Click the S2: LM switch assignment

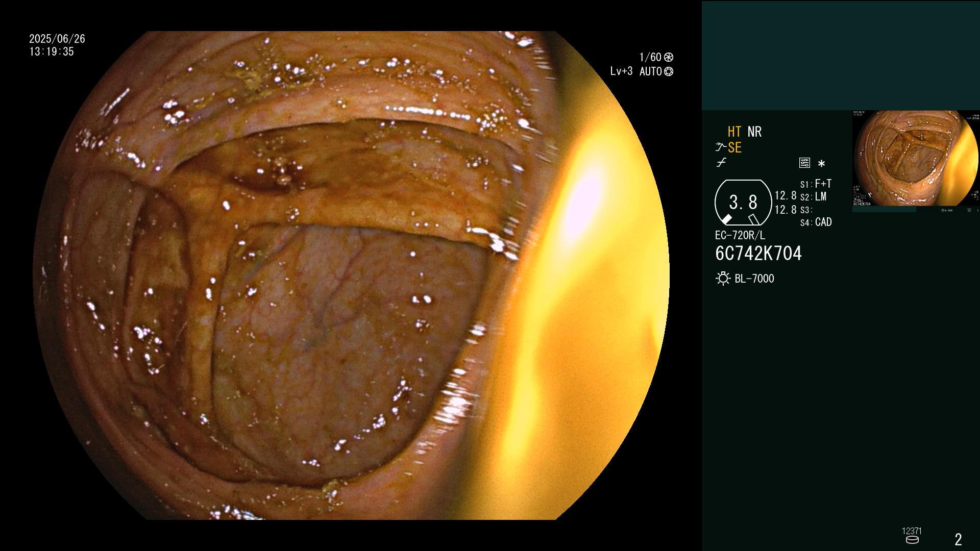[x=813, y=196]
